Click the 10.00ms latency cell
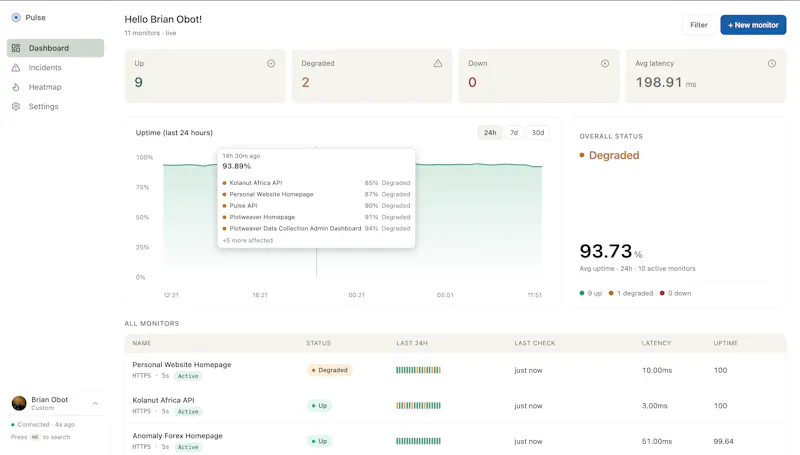 pos(657,370)
